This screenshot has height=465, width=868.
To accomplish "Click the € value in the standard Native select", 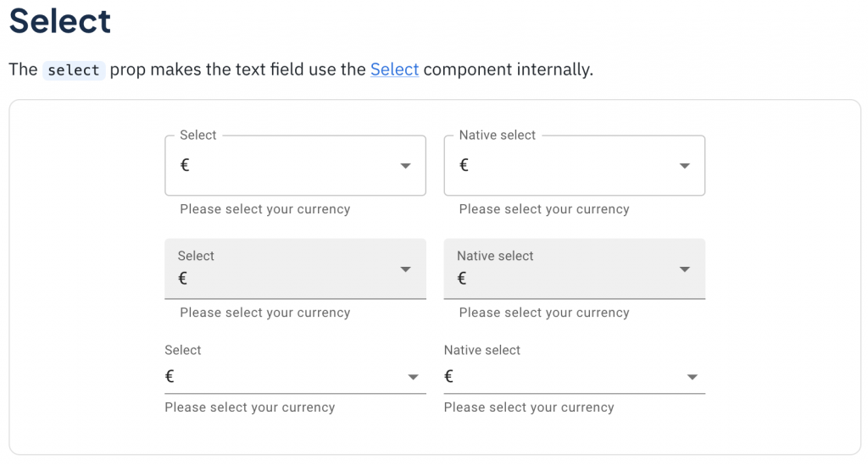I will [448, 376].
